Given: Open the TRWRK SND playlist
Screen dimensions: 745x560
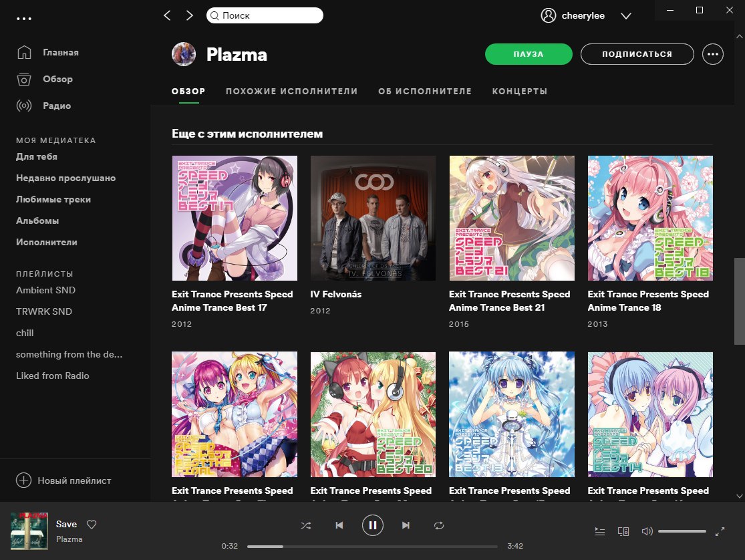Looking at the screenshot, I should (44, 311).
